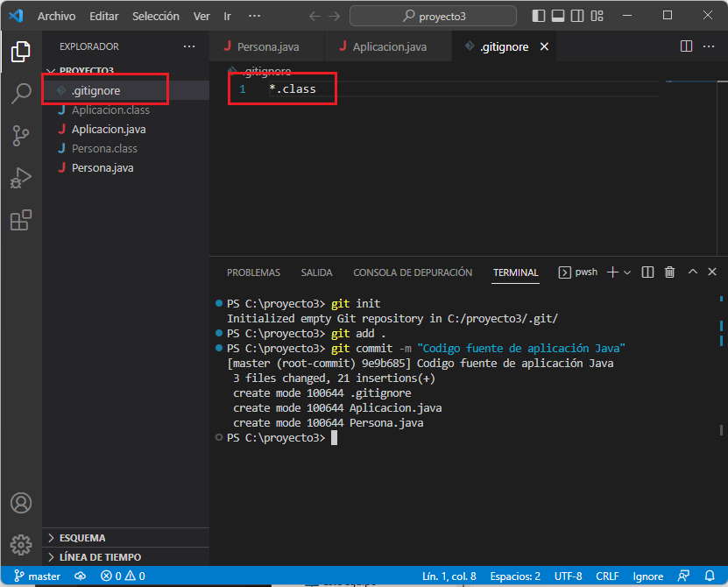728x587 pixels.
Task: Click the proyecto3 command center search box
Action: pos(433,17)
